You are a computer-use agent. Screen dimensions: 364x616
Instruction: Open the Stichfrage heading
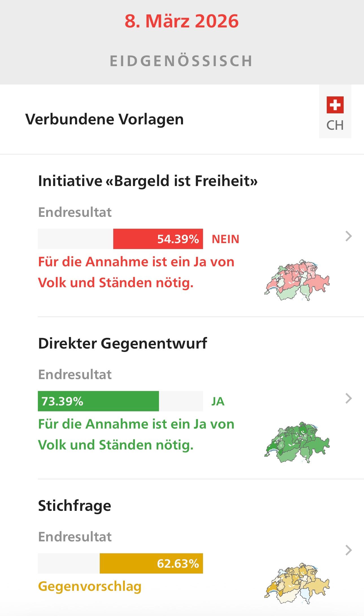75,506
